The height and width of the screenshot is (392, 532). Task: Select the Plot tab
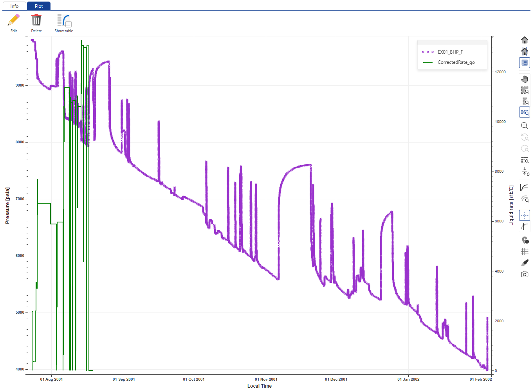point(39,6)
